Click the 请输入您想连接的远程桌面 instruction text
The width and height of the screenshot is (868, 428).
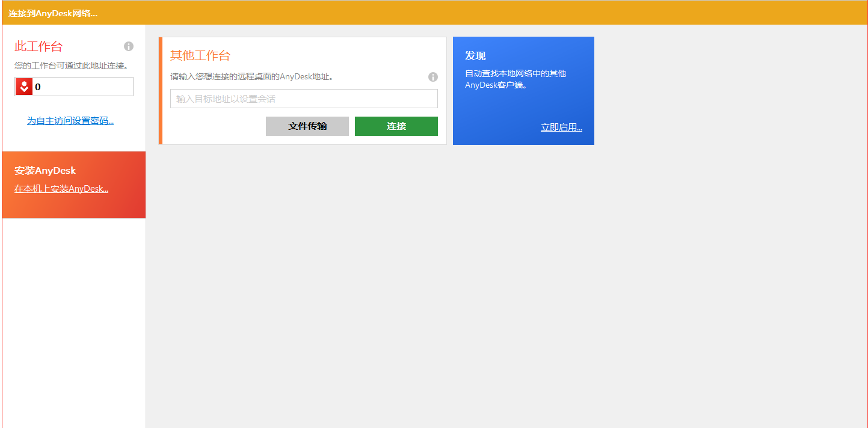252,77
